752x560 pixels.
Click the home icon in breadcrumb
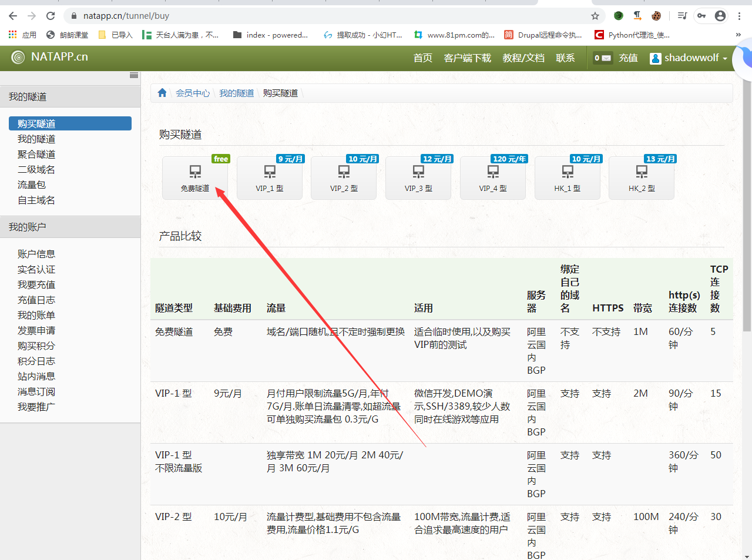162,93
